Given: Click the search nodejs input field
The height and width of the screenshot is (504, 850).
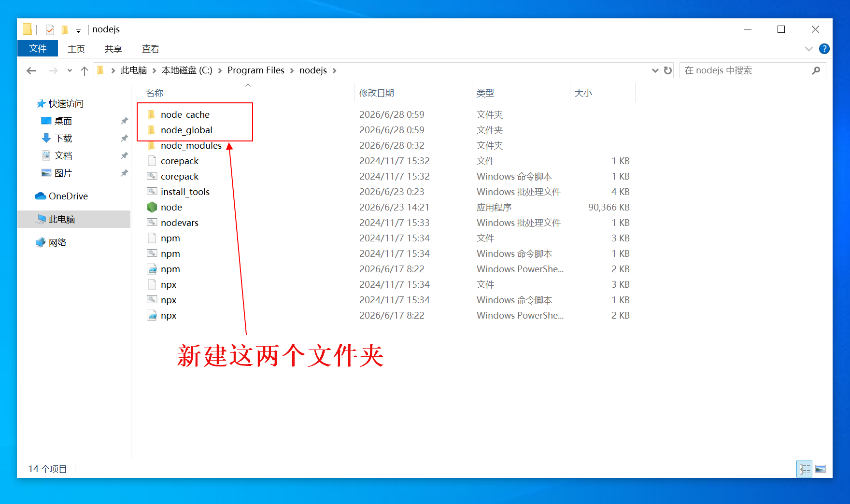Looking at the screenshot, I should pos(746,70).
